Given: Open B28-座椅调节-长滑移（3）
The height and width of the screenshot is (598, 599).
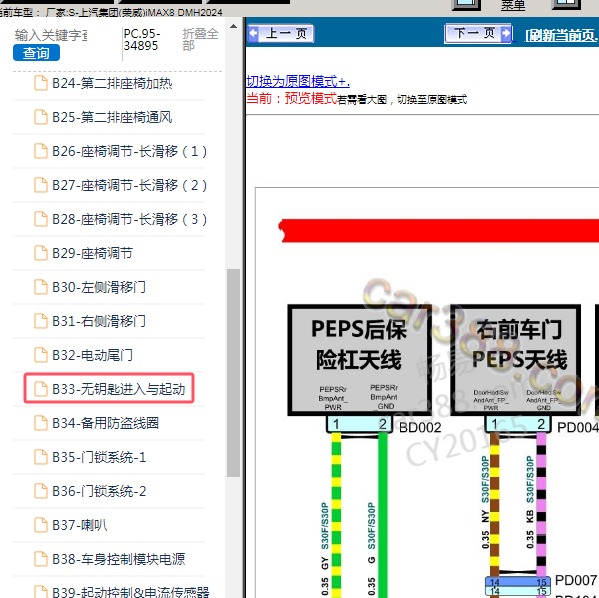Looking at the screenshot, I should [130, 219].
